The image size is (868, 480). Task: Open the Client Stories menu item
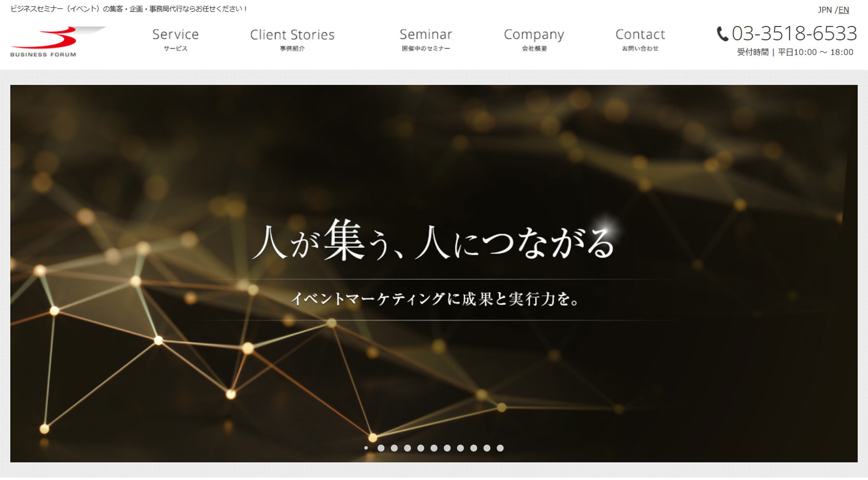[292, 40]
